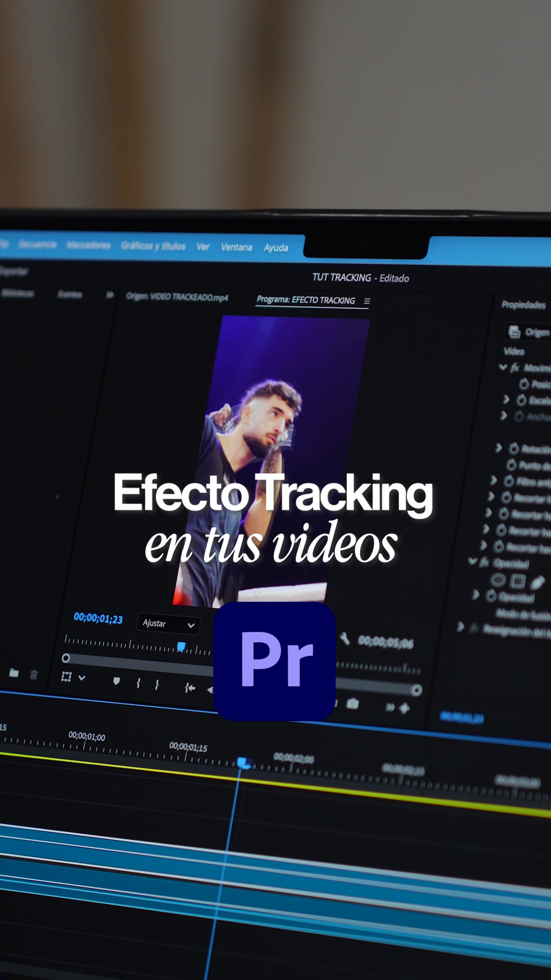Add marker with the marker button
551x980 pixels.
(x=116, y=681)
